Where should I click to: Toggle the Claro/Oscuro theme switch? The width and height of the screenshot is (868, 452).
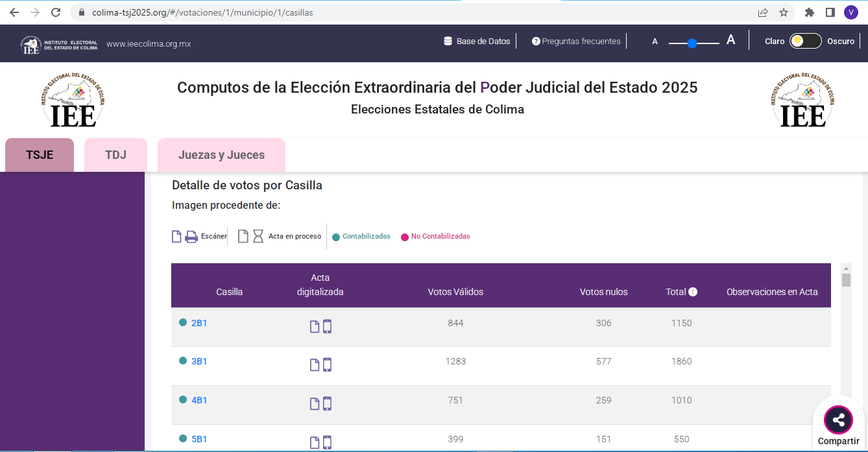(805, 41)
